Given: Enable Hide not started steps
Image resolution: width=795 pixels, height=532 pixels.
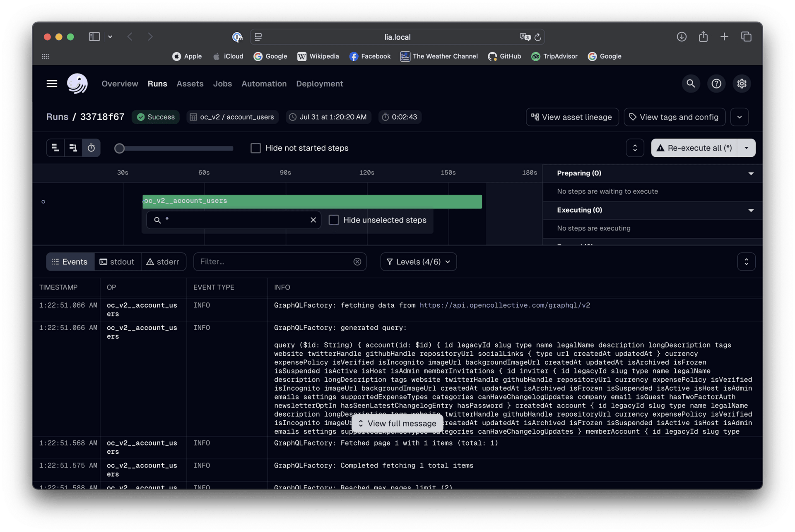Looking at the screenshot, I should [x=255, y=148].
